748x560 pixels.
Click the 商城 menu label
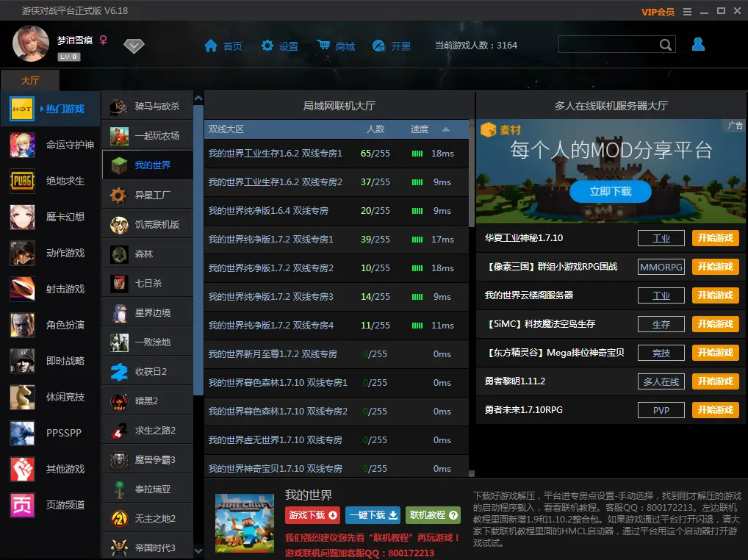345,46
